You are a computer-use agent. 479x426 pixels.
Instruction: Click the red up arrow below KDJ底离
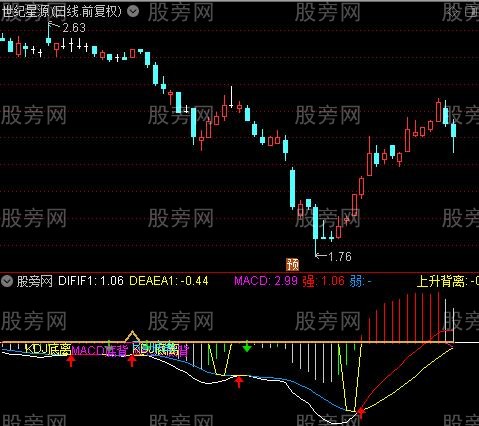pyautogui.click(x=71, y=361)
